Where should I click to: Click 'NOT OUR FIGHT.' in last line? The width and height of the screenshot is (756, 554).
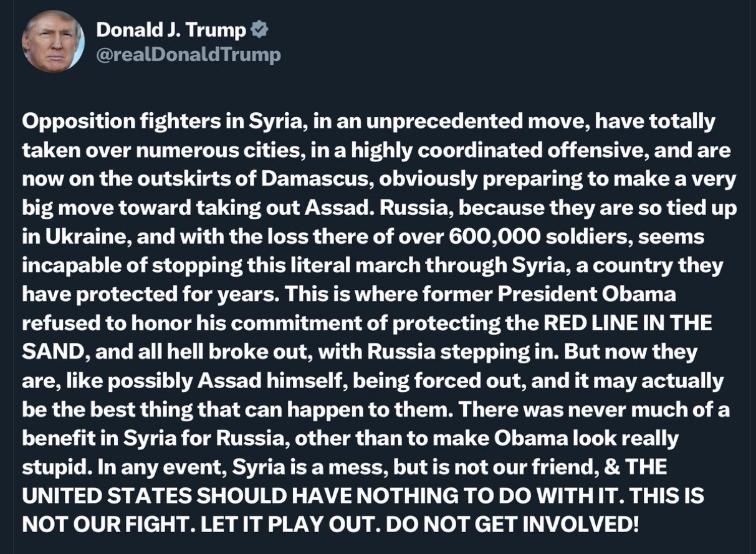click(x=107, y=525)
